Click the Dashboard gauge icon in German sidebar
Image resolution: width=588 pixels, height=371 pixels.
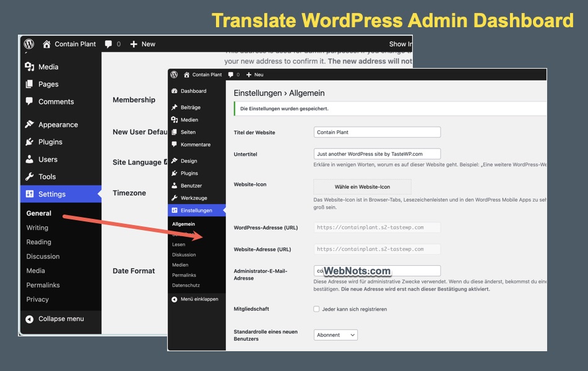[x=175, y=91]
